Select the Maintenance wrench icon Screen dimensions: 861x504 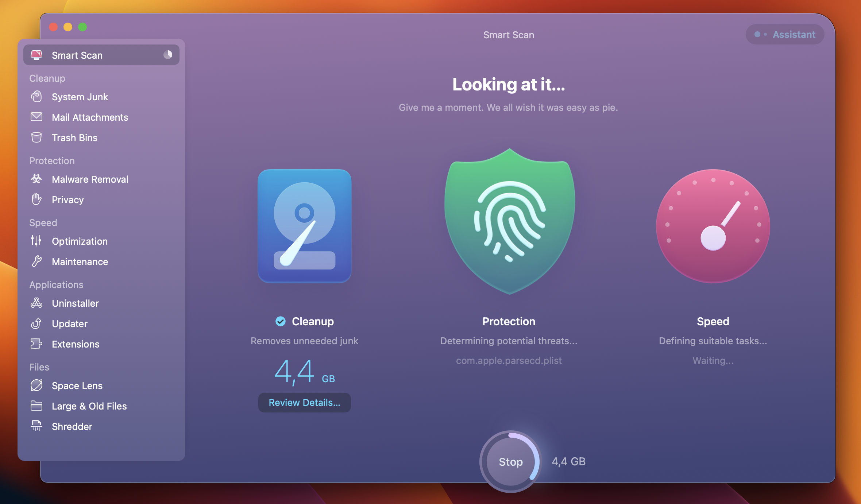click(36, 261)
